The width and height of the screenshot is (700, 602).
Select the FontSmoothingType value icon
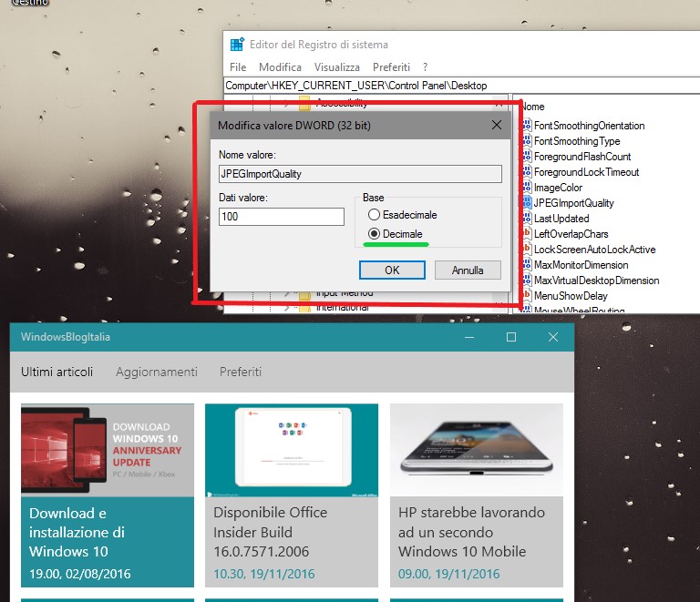pos(527,141)
